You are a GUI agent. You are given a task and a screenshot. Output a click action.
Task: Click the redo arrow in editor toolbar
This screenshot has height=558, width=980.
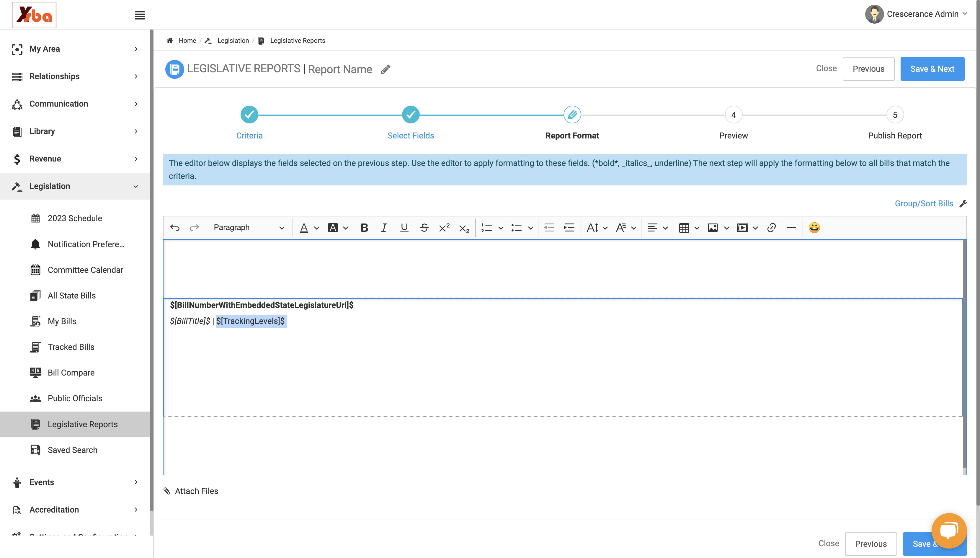194,228
